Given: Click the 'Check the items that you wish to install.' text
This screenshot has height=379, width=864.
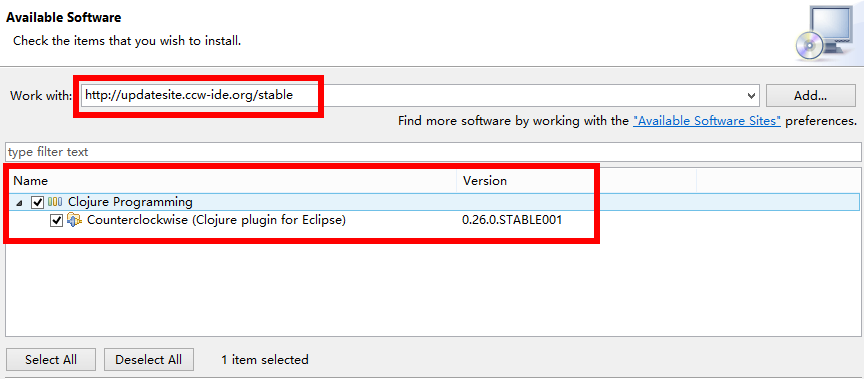Looking at the screenshot, I should pyautogui.click(x=127, y=41).
